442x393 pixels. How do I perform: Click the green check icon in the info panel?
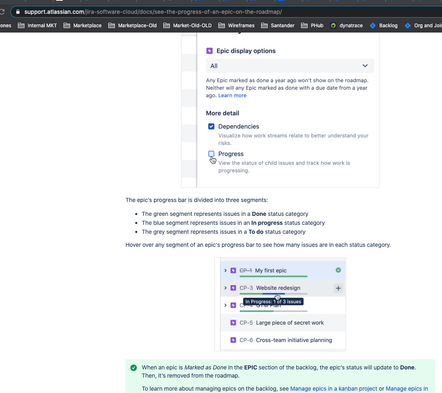tap(133, 368)
